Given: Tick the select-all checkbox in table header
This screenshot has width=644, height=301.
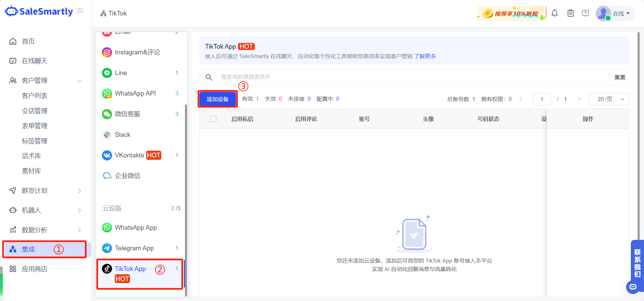Looking at the screenshot, I should coord(213,119).
